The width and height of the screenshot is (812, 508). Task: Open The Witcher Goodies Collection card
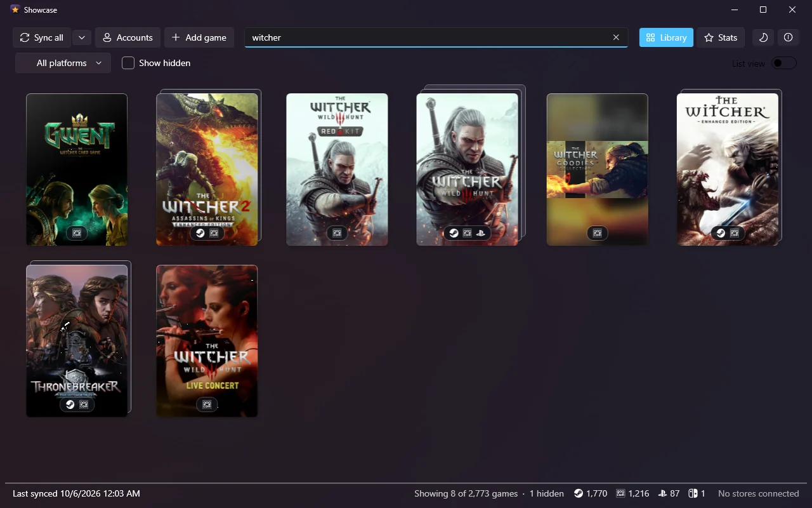pyautogui.click(x=598, y=170)
